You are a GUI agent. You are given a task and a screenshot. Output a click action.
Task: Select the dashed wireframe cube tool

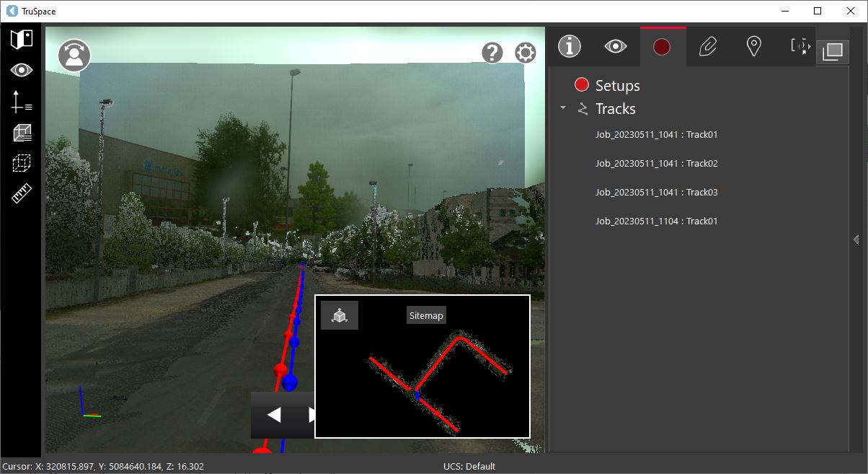(22, 163)
